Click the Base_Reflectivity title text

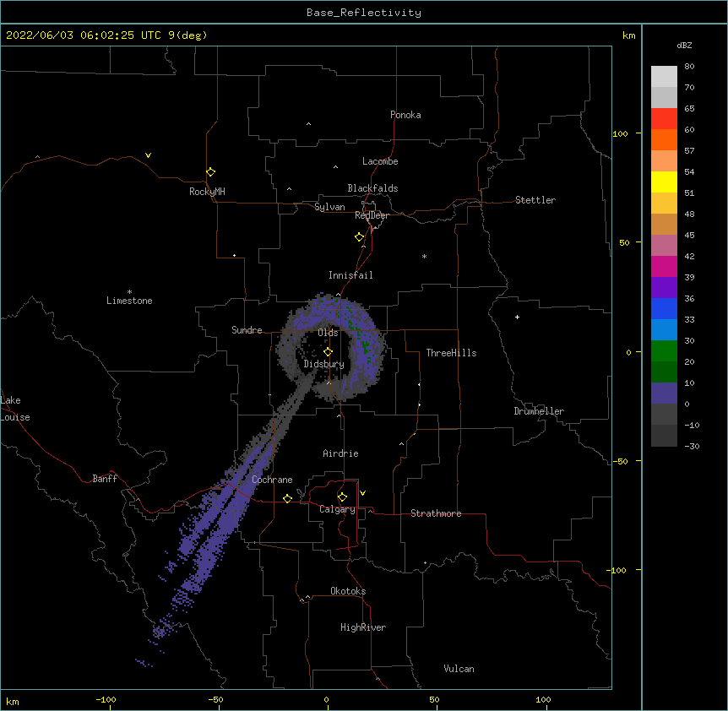pyautogui.click(x=363, y=13)
